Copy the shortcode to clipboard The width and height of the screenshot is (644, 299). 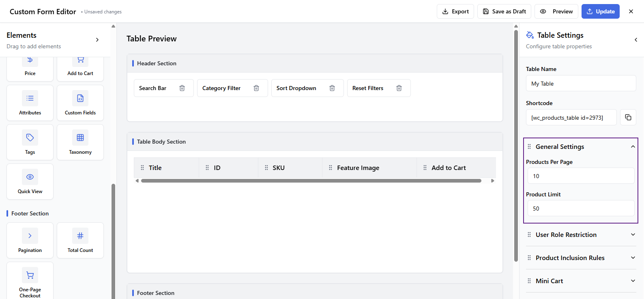(628, 117)
